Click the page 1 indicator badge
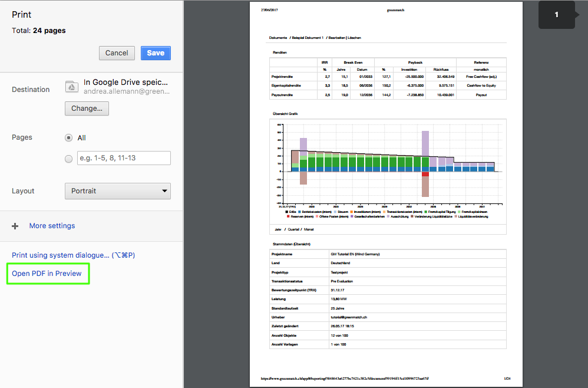The height and width of the screenshot is (388, 588). [x=556, y=15]
